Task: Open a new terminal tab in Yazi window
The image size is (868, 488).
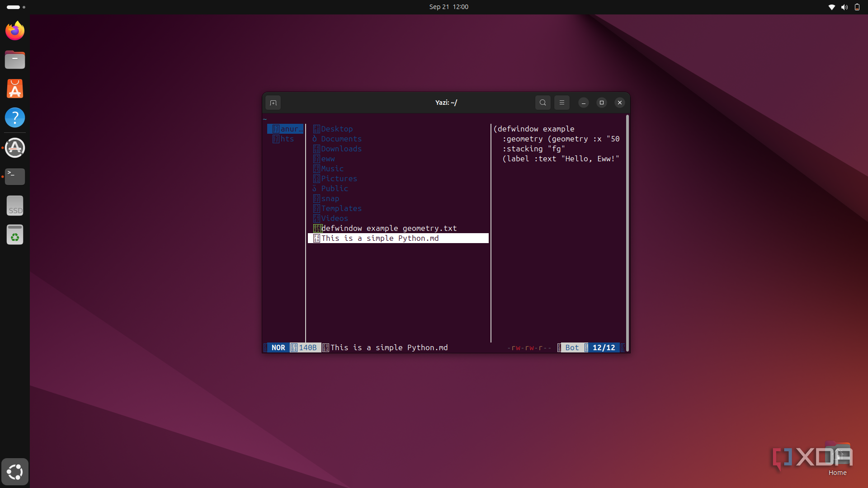Action: pyautogui.click(x=273, y=103)
